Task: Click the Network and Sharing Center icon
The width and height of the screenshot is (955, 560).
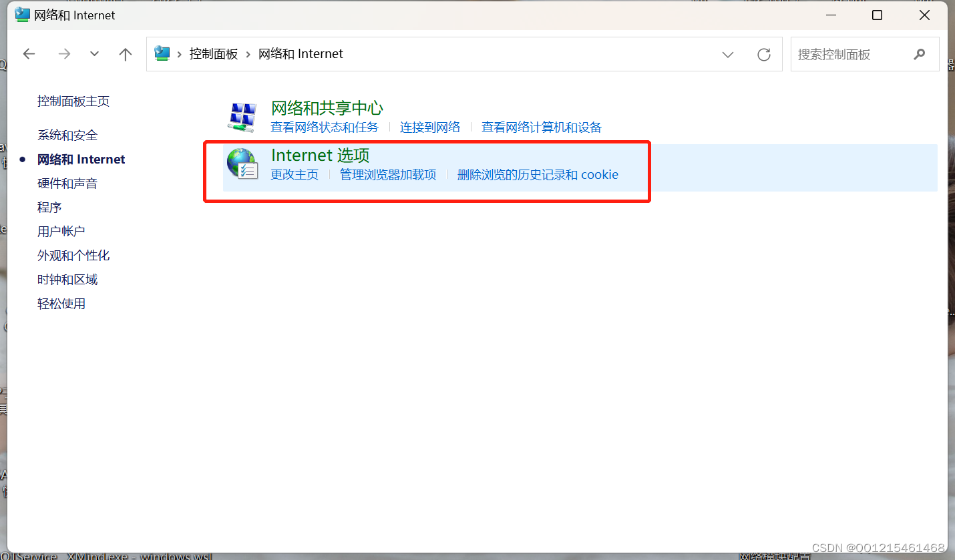Action: (x=242, y=115)
